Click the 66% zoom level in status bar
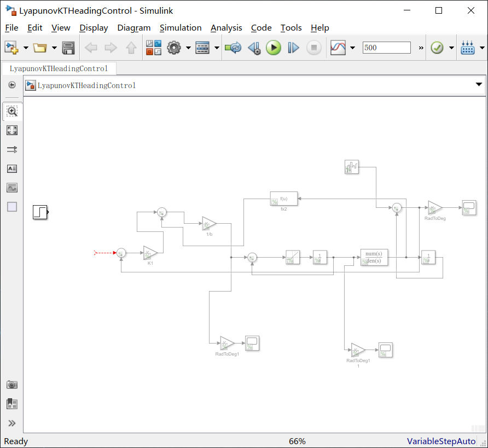Image resolution: width=488 pixels, height=448 pixels. pos(297,441)
